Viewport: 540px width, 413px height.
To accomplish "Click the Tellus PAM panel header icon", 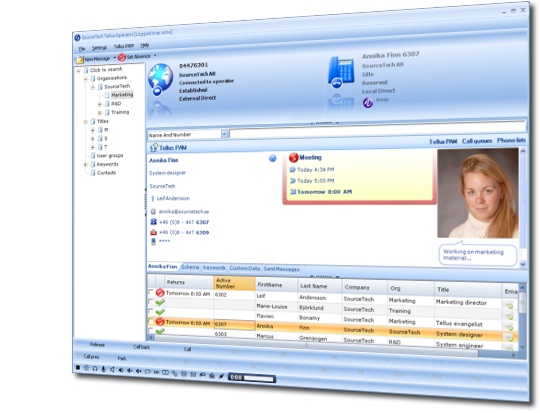I will point(154,148).
